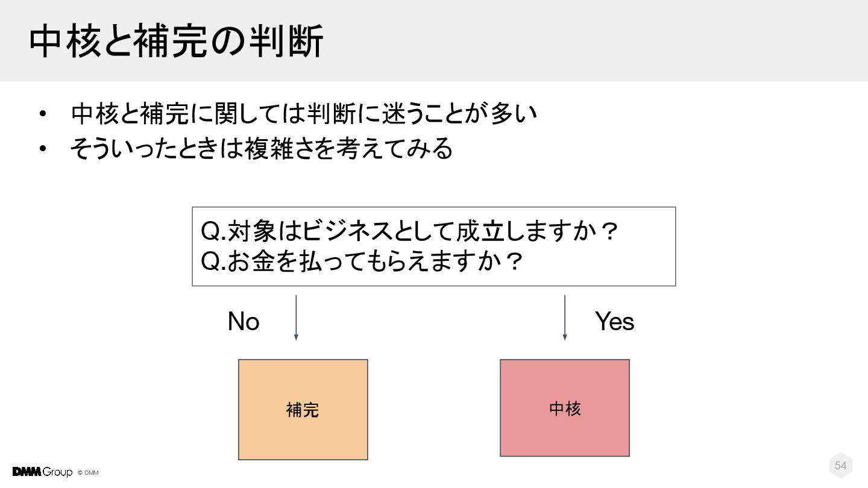Click the 補完 text label

point(303,410)
